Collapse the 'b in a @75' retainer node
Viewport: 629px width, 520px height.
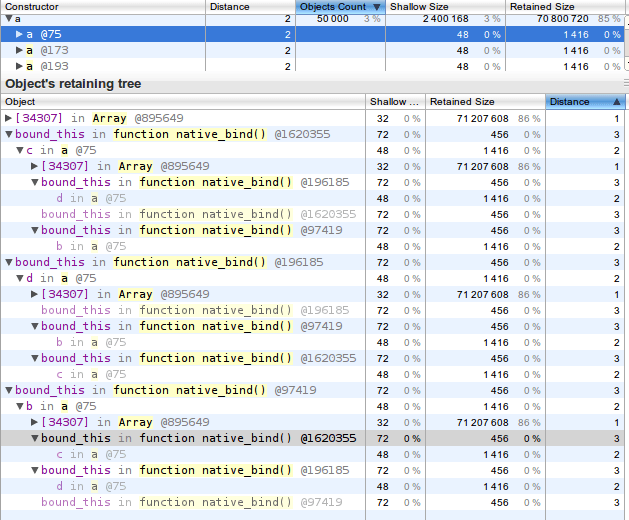coord(20,406)
